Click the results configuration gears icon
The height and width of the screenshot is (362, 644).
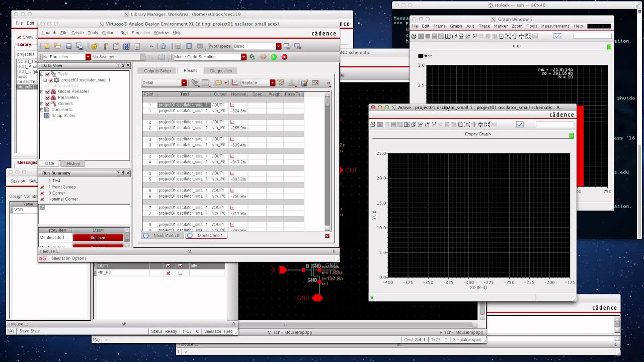coord(195,82)
